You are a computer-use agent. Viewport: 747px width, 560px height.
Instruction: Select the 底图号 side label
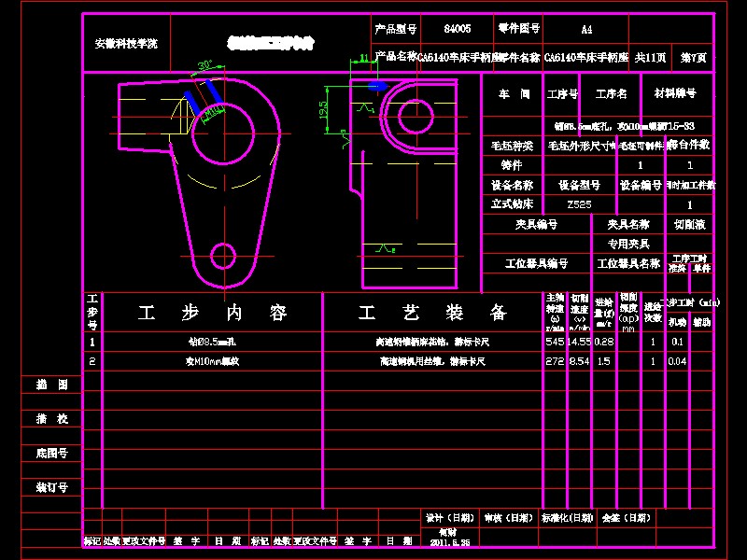(x=52, y=454)
